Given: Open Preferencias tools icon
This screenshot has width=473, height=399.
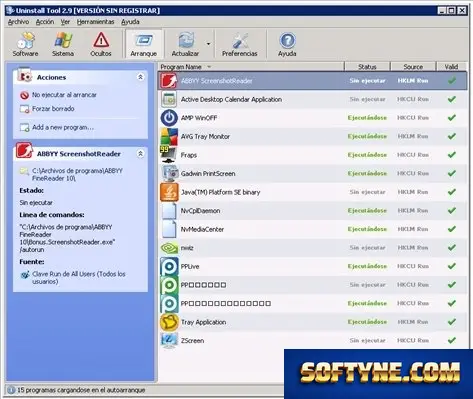Looking at the screenshot, I should pos(240,44).
